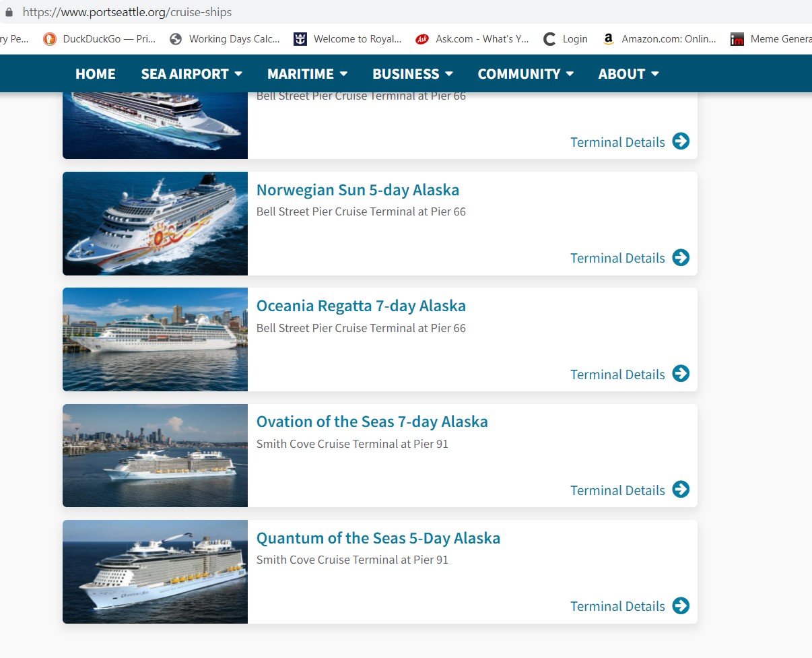Image resolution: width=812 pixels, height=658 pixels.
Task: Expand the ABOUT menu
Action: click(629, 74)
